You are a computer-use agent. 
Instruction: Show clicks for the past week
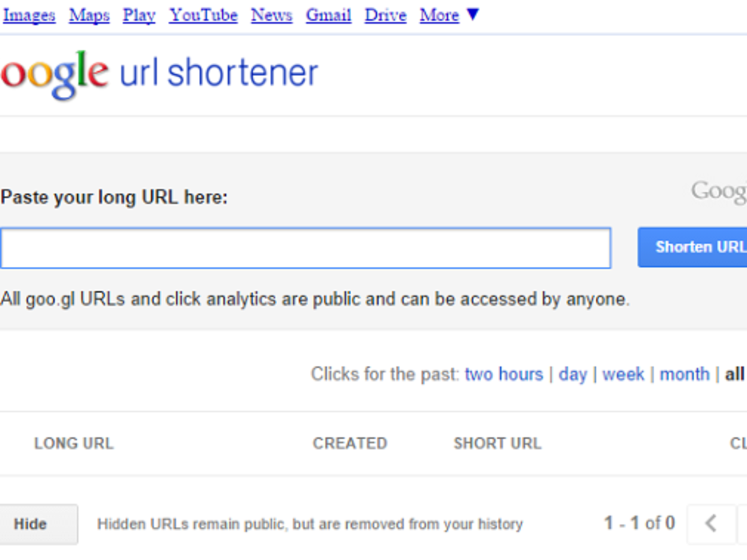click(x=623, y=374)
